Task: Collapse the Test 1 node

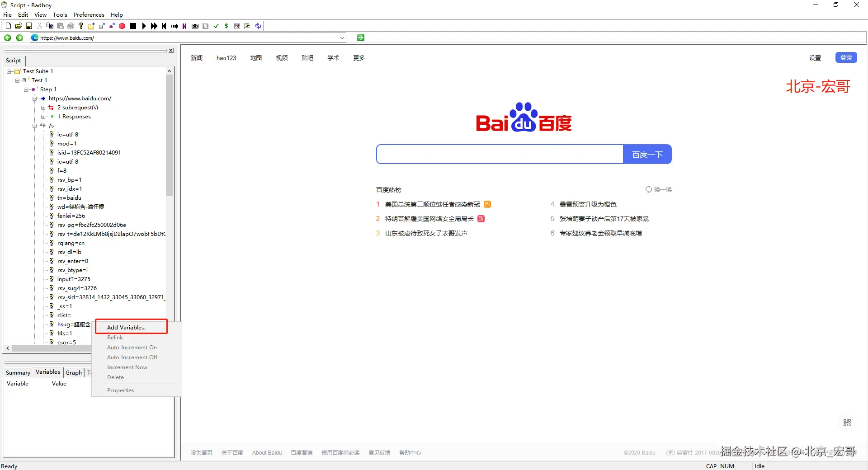Action: point(18,80)
